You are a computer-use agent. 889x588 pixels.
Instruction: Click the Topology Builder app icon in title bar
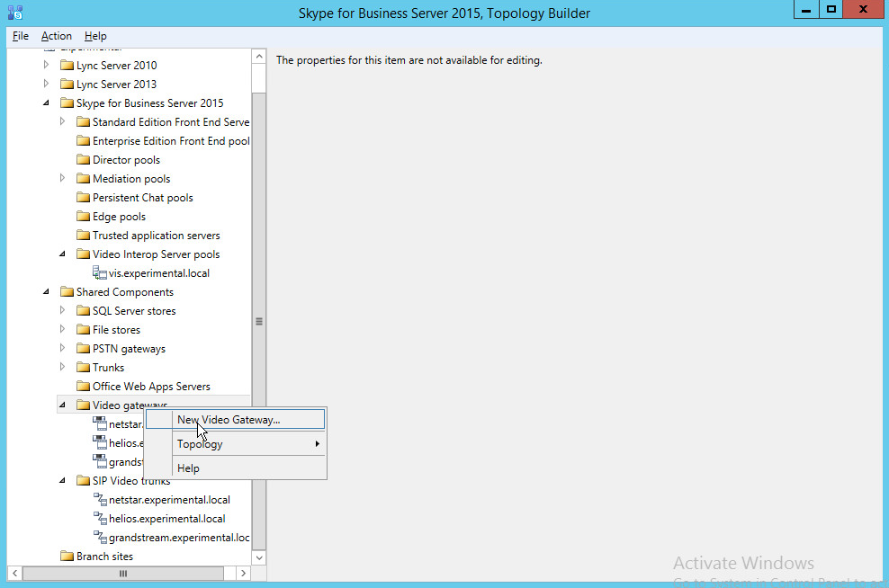point(13,13)
